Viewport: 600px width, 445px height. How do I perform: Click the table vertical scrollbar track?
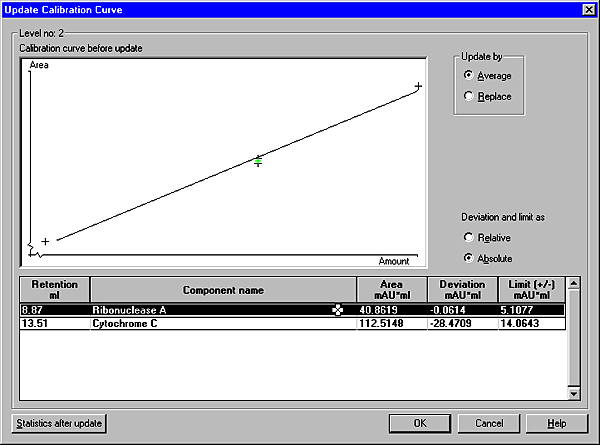pyautogui.click(x=574, y=339)
